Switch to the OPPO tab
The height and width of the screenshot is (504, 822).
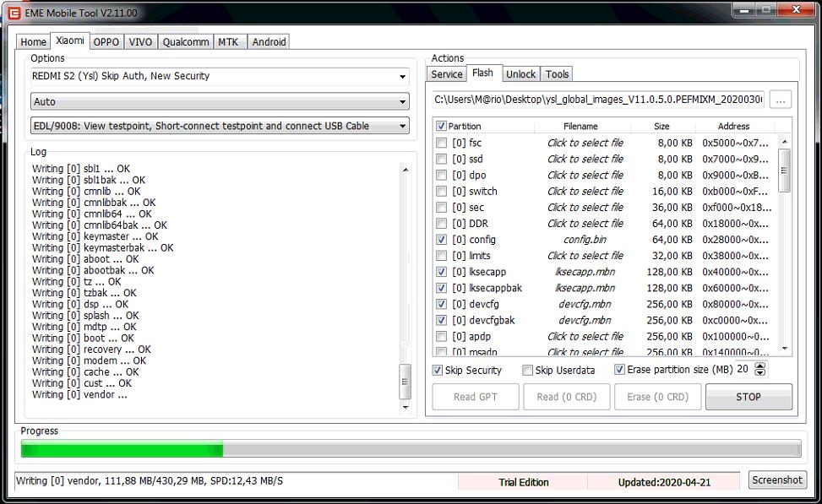pyautogui.click(x=106, y=42)
